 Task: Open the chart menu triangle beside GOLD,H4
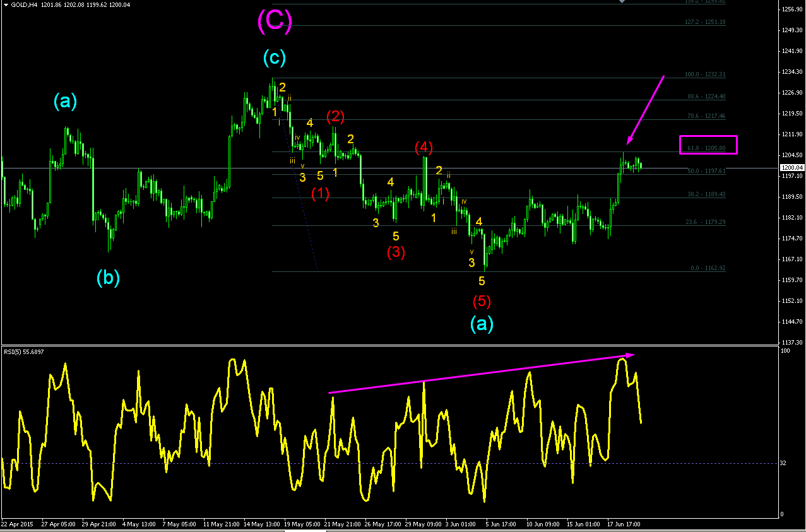pyautogui.click(x=6, y=4)
